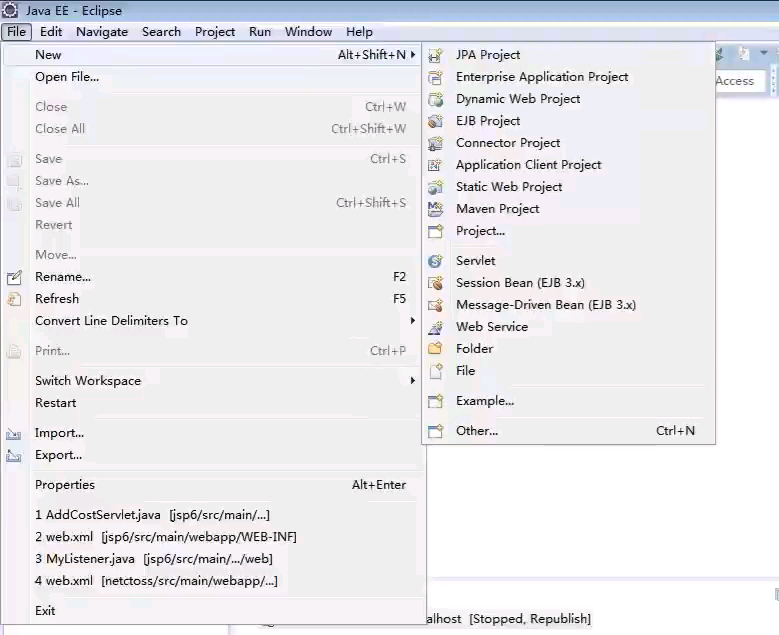Open the Project menu
Screen dimensions: 779x635
coord(215,32)
